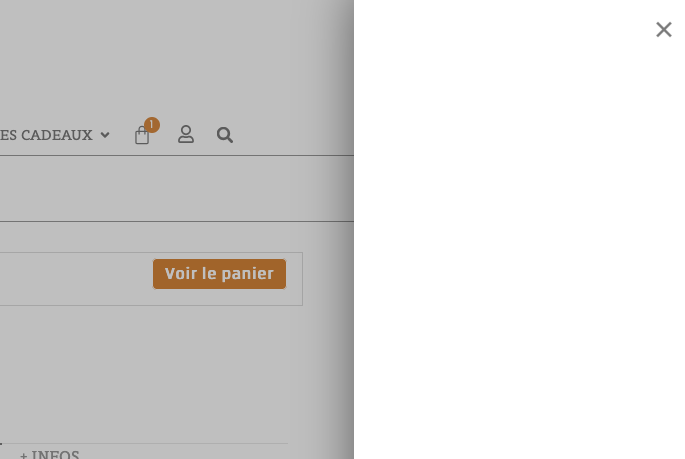
Task: Expand the + INFOS section
Action: point(49,454)
